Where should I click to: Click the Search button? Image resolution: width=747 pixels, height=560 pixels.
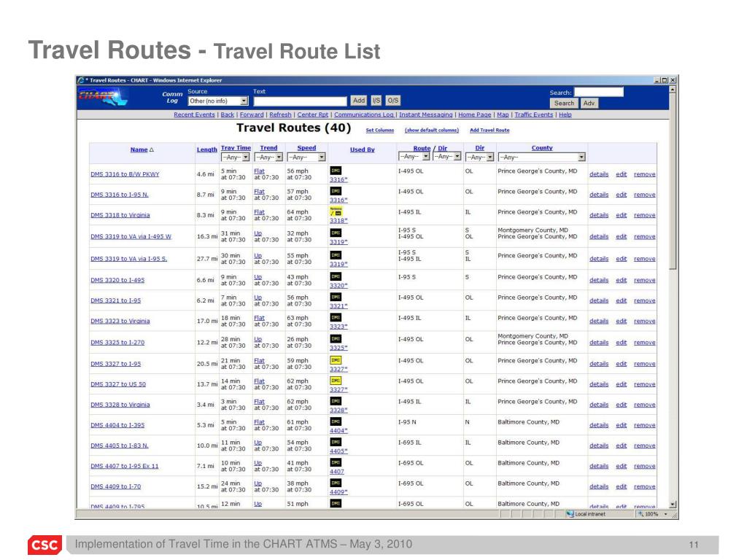pyautogui.click(x=564, y=104)
